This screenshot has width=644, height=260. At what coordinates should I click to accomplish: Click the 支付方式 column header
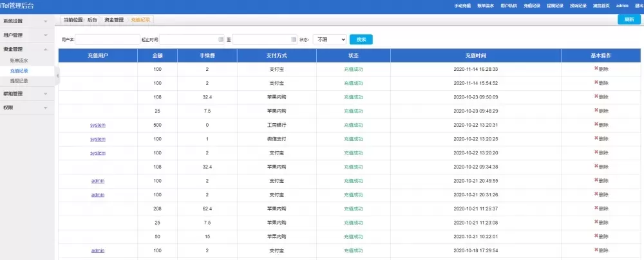[x=276, y=55]
